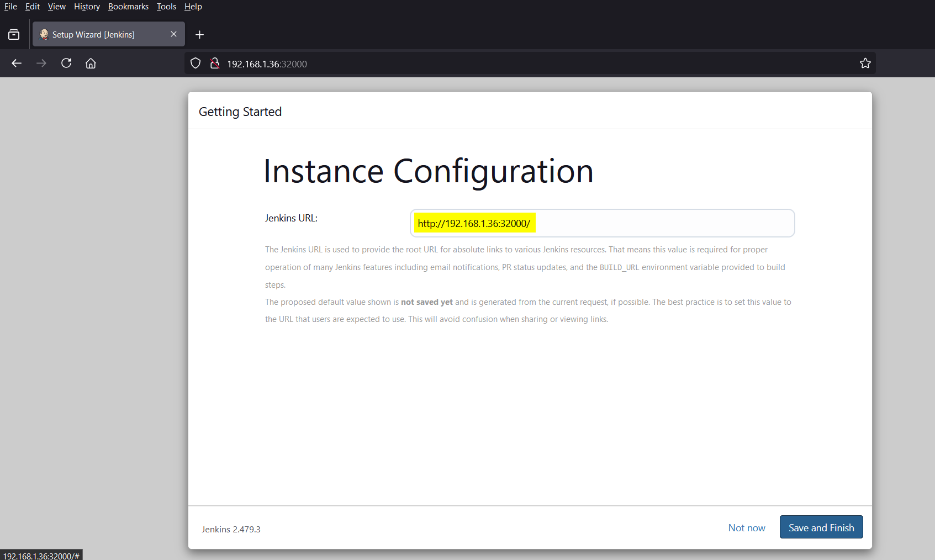Open the Help menu
Viewport: 935px width, 560px height.
(193, 7)
